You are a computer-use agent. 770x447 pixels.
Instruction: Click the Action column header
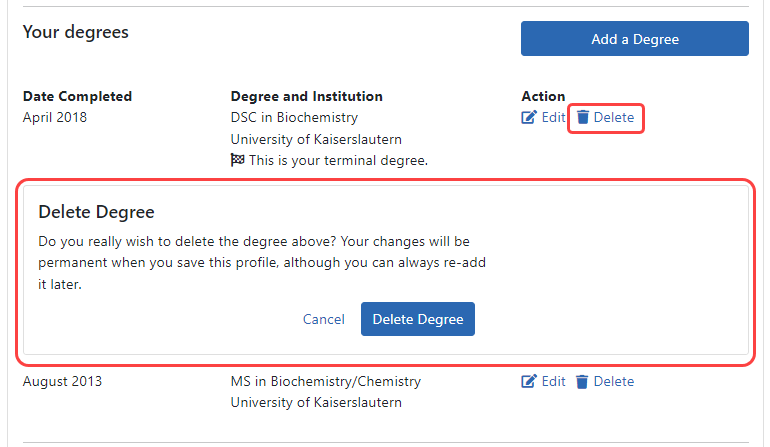pos(543,97)
